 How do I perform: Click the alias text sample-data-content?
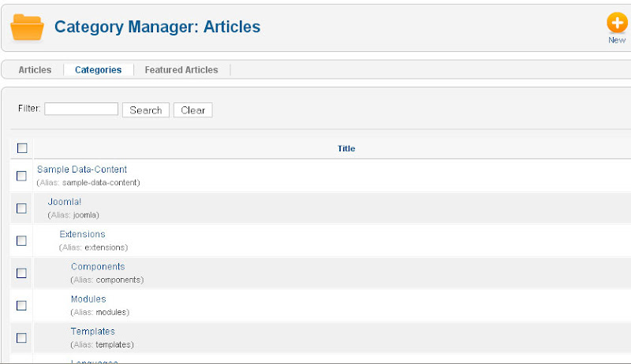pos(100,183)
